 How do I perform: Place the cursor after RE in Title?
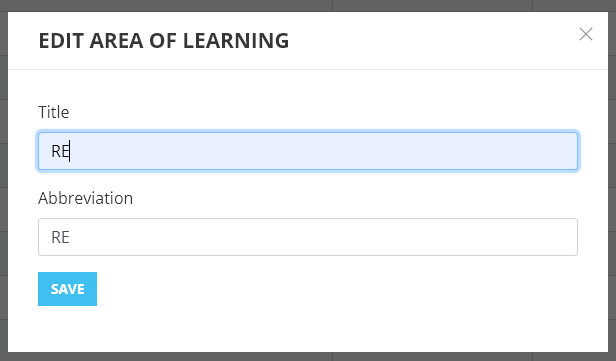(x=70, y=151)
